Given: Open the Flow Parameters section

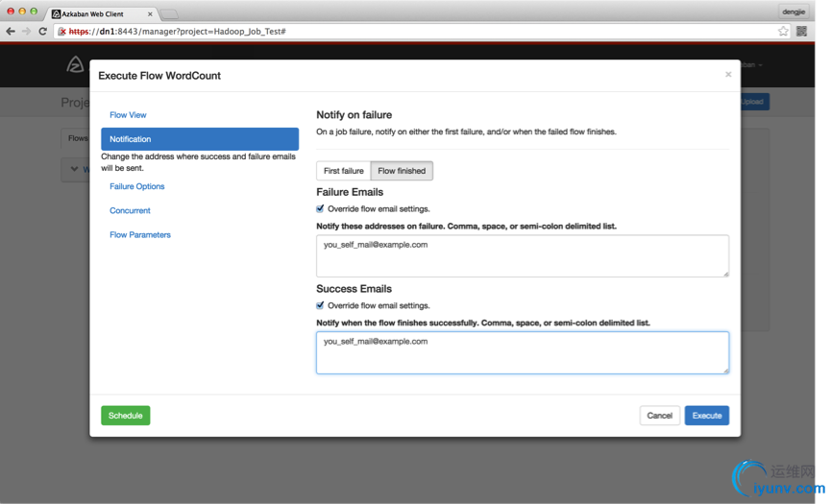Looking at the screenshot, I should tap(140, 234).
